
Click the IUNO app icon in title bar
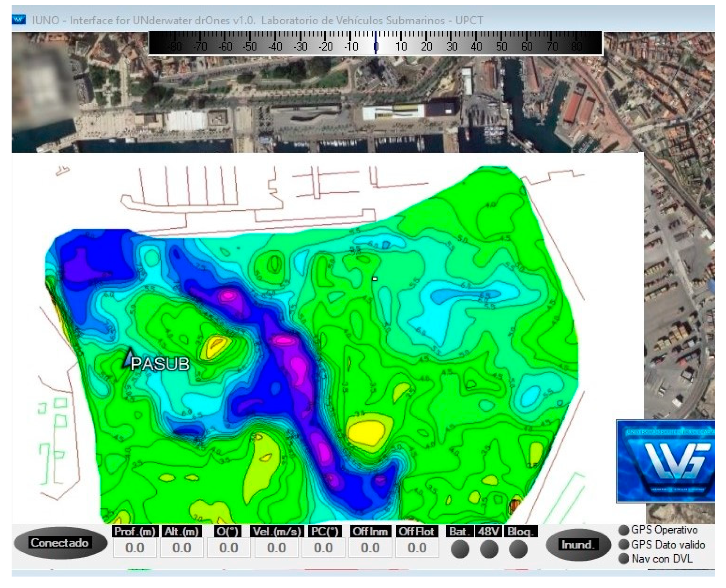[x=19, y=20]
